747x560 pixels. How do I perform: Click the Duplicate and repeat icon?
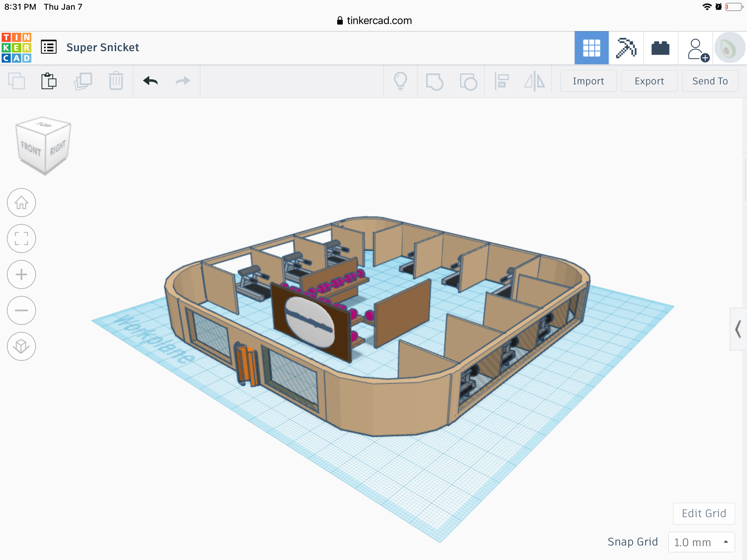83,81
